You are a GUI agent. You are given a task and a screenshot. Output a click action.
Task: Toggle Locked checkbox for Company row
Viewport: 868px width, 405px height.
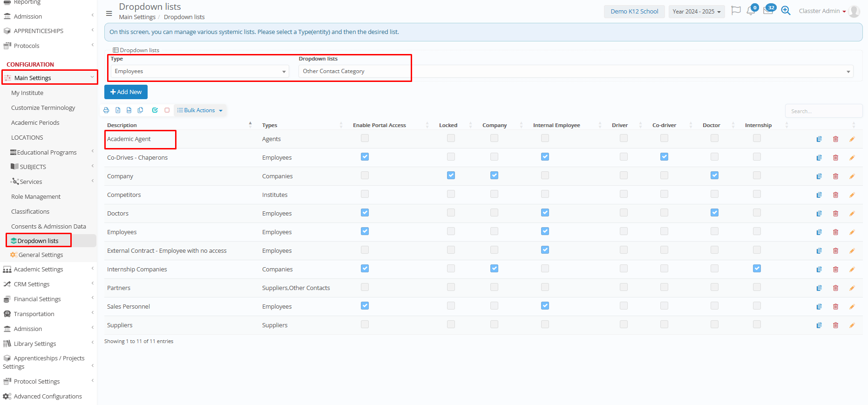(451, 175)
